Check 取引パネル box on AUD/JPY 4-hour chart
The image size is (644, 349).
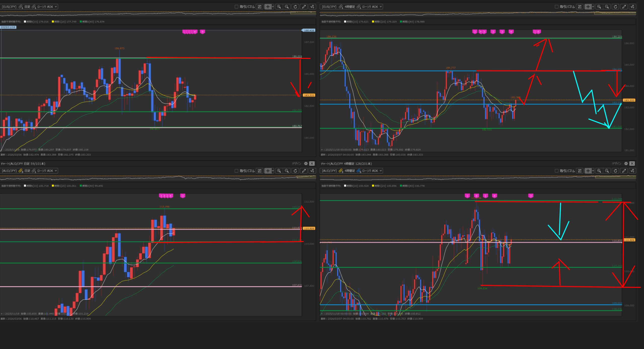(x=557, y=171)
